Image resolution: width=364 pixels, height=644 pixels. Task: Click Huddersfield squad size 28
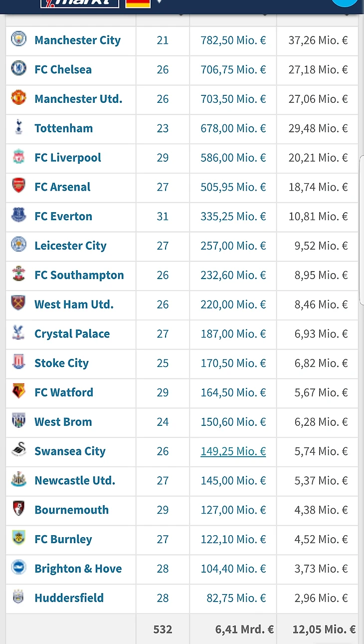[163, 598]
